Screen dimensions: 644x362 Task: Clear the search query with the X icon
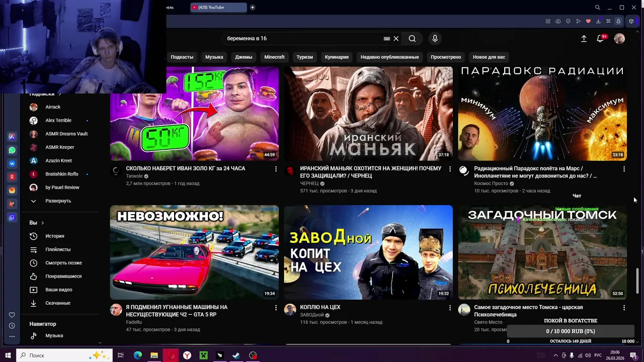click(x=396, y=38)
